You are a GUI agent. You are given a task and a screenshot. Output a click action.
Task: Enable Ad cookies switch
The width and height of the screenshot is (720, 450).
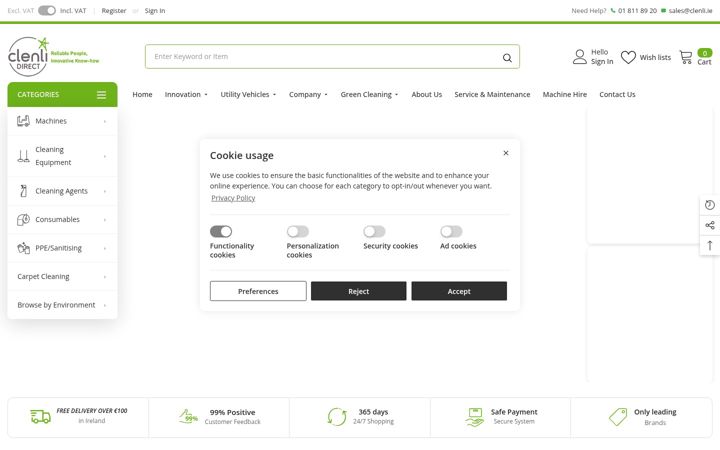[451, 231]
